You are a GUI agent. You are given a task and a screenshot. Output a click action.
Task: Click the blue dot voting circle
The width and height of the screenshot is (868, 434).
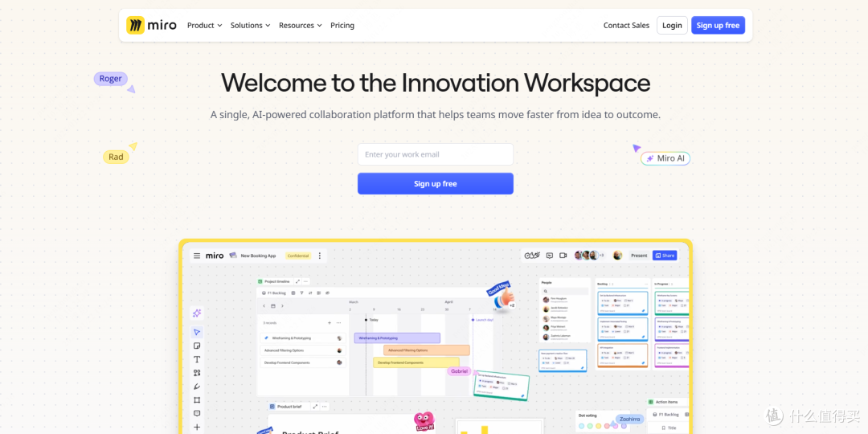pyautogui.click(x=581, y=426)
